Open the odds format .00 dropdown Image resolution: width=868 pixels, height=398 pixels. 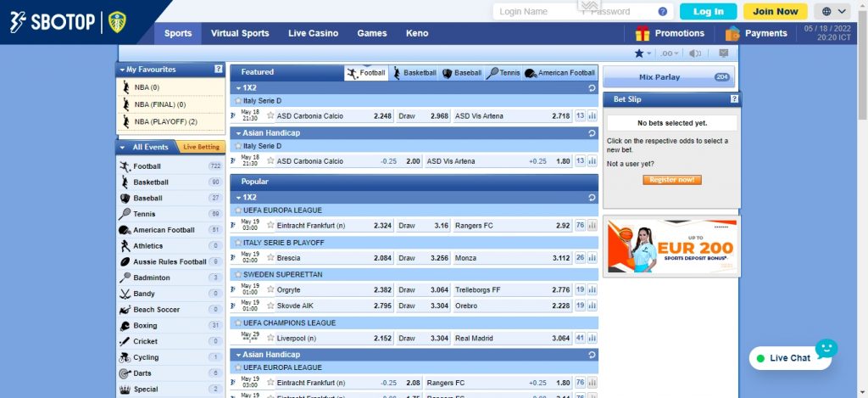pos(670,53)
